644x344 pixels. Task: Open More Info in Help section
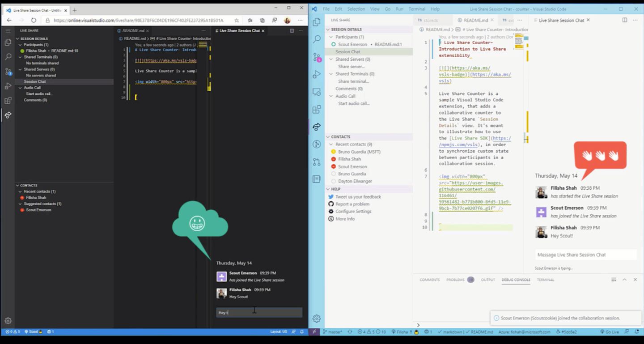[345, 219]
